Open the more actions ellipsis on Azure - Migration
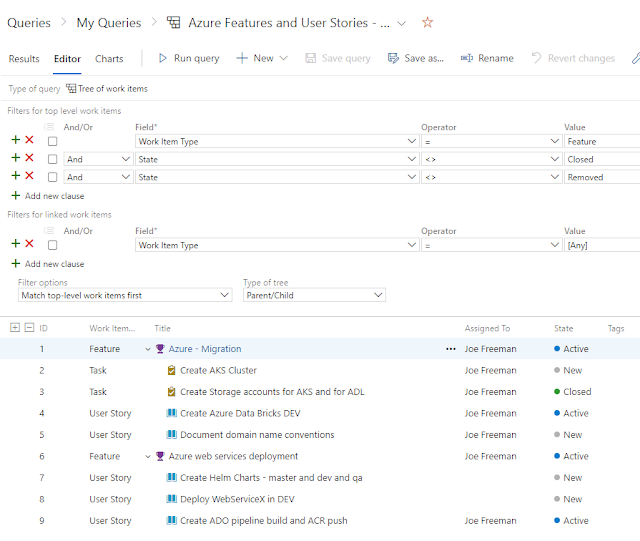640x541 pixels. coord(450,349)
